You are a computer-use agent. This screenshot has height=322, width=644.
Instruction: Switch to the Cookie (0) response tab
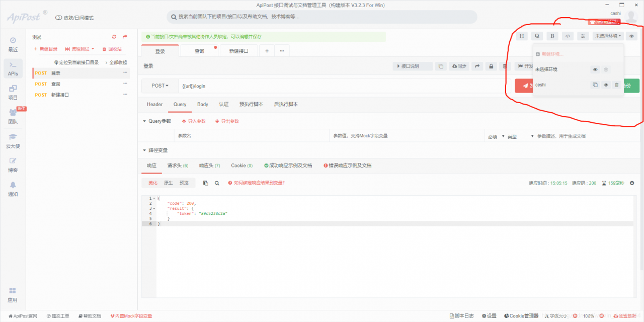[242, 166]
